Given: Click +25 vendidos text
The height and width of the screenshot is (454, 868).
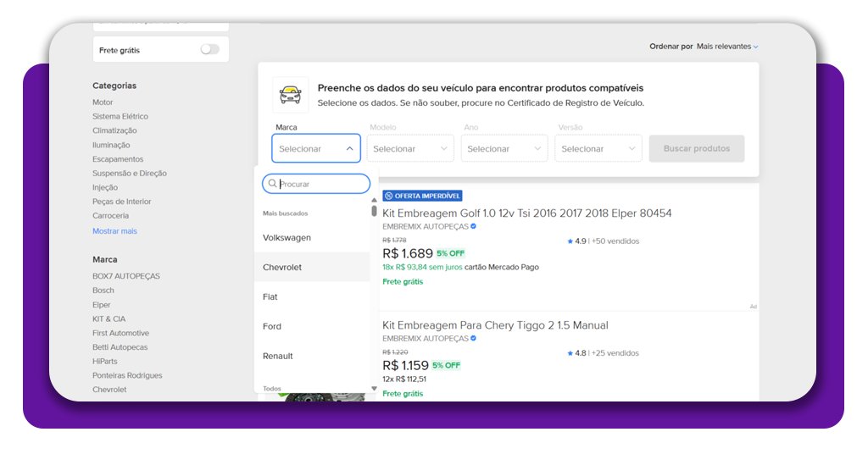Looking at the screenshot, I should [615, 353].
